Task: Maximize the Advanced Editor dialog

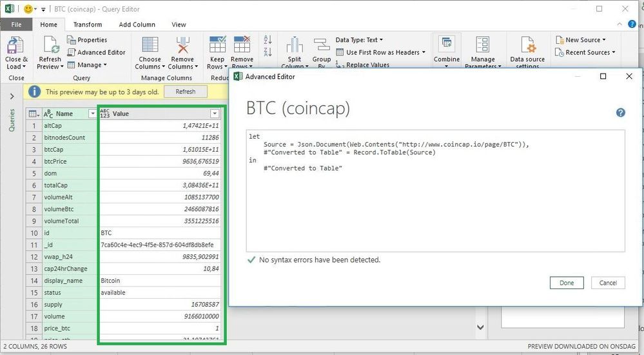Action: click(x=603, y=77)
